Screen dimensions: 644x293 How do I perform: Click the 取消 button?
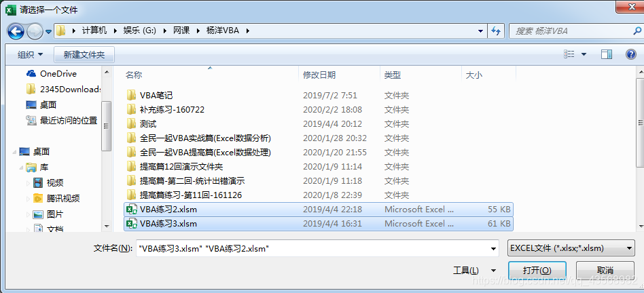(x=605, y=271)
